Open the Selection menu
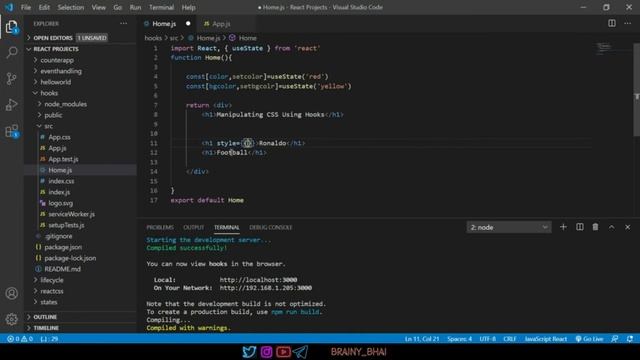The width and height of the screenshot is (640, 360). (x=71, y=7)
